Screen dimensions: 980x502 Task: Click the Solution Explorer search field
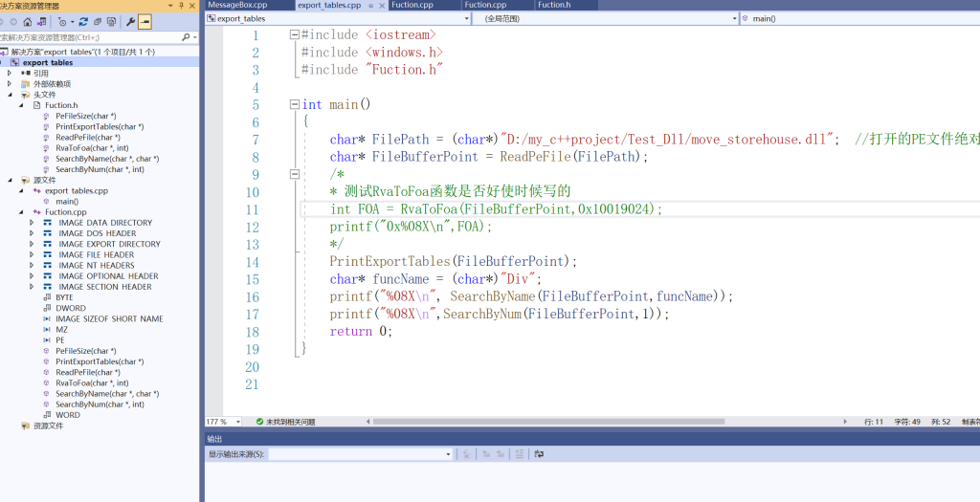tap(86, 37)
